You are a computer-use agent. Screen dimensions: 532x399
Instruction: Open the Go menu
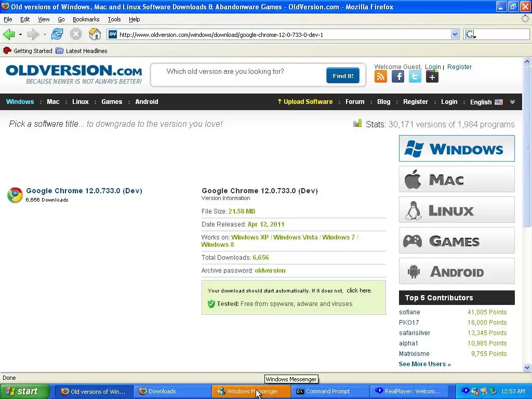pyautogui.click(x=61, y=19)
